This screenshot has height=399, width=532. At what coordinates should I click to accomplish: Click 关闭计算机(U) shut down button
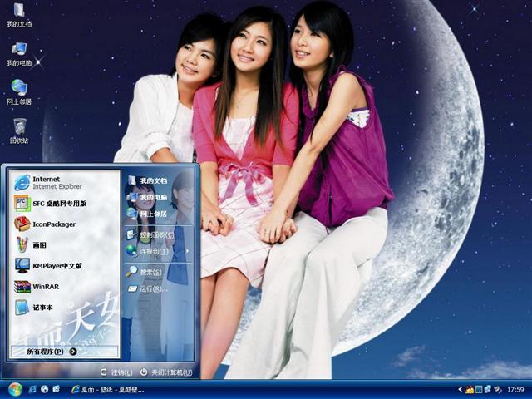point(166,372)
